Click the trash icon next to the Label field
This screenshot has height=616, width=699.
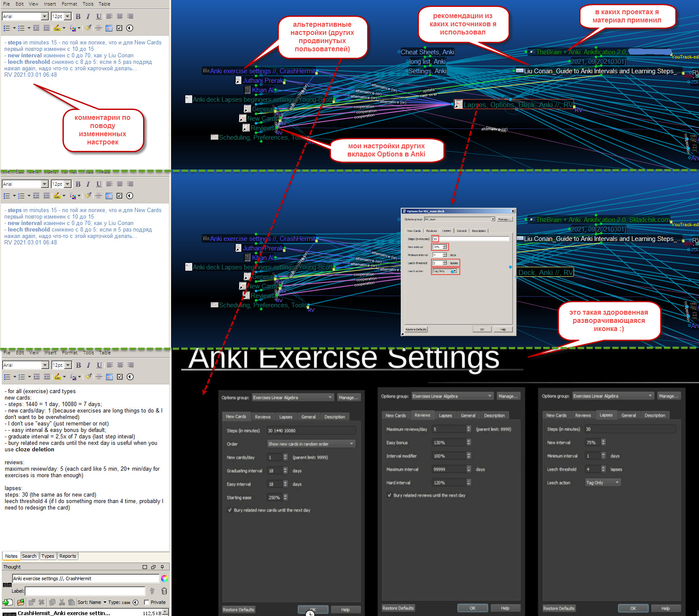pyautogui.click(x=163, y=591)
